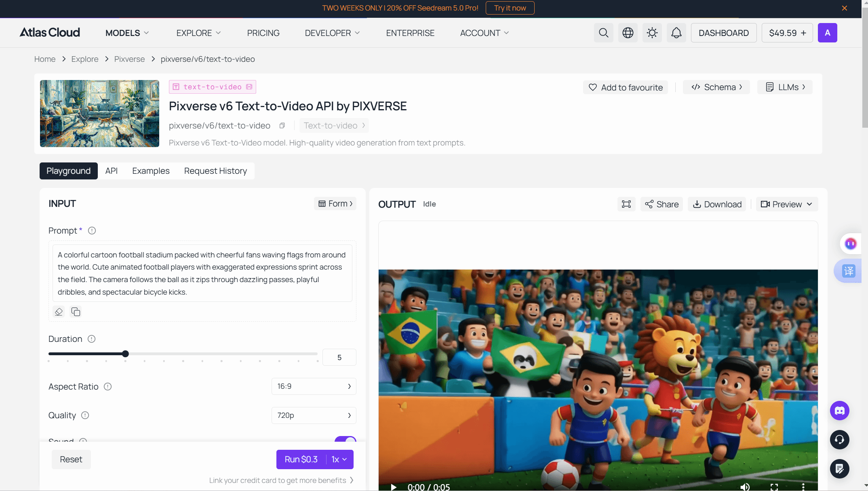Open the Discord floating button
Viewport: 868px width, 491px height.
(x=839, y=411)
